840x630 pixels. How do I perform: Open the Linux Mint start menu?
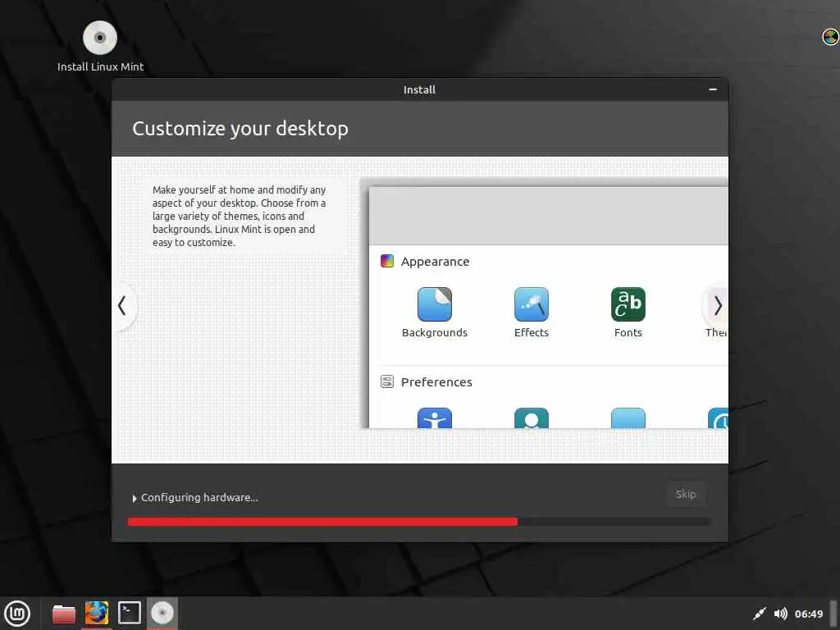tap(17, 614)
